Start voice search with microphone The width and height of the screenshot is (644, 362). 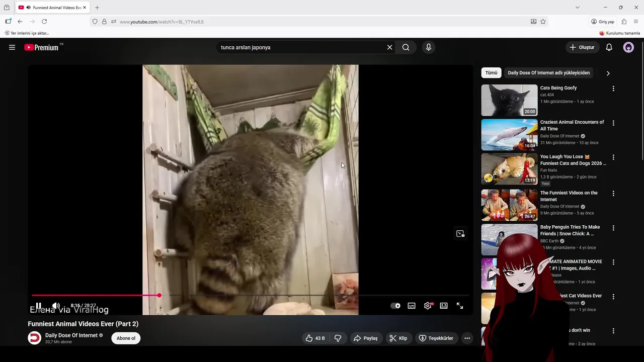[429, 47]
